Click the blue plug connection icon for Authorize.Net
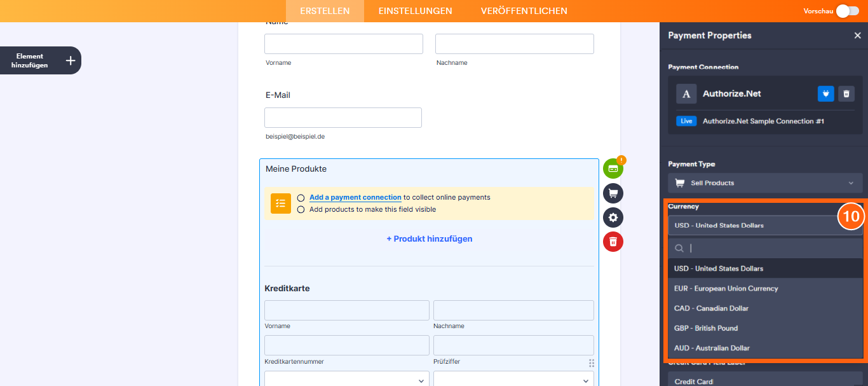This screenshot has width=868, height=386. [x=826, y=93]
